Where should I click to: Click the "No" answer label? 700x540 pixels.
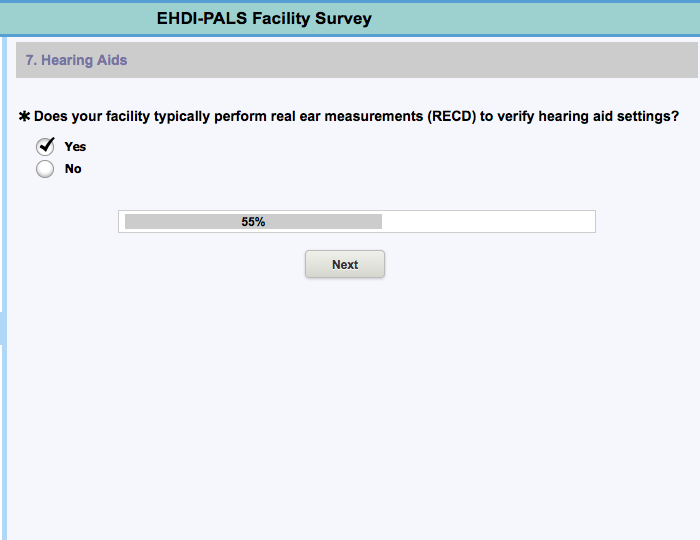73,169
